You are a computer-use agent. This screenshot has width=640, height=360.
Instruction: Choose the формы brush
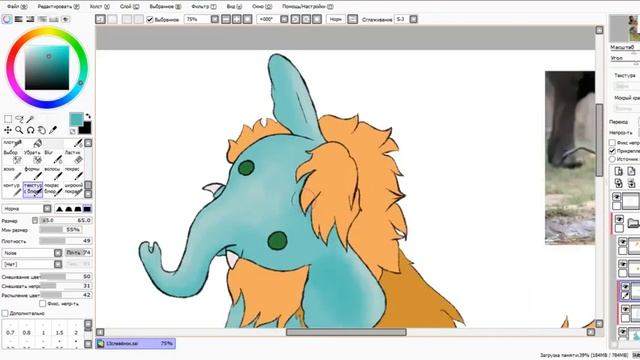tap(33, 173)
